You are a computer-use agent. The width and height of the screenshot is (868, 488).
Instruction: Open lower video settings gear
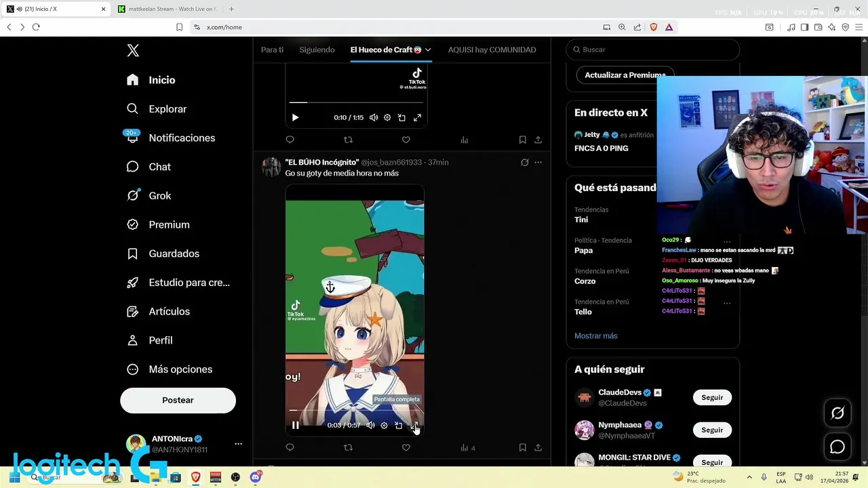(x=384, y=426)
